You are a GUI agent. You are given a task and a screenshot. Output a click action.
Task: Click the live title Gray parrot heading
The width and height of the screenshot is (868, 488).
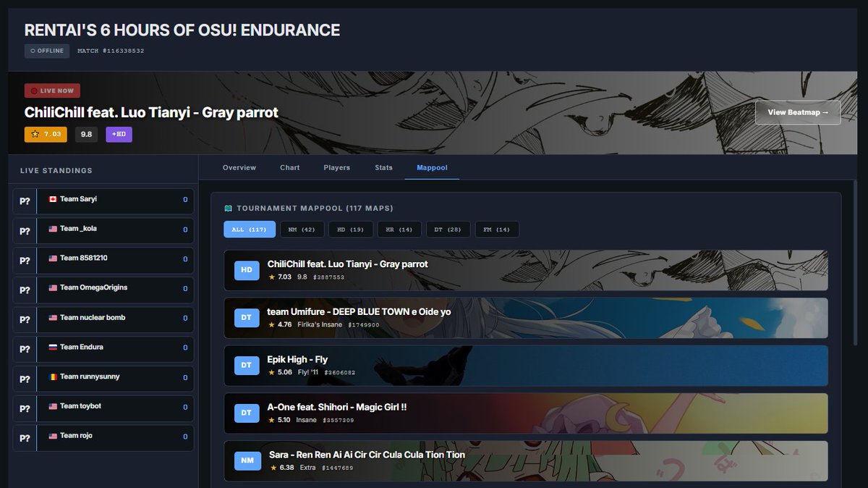point(151,112)
